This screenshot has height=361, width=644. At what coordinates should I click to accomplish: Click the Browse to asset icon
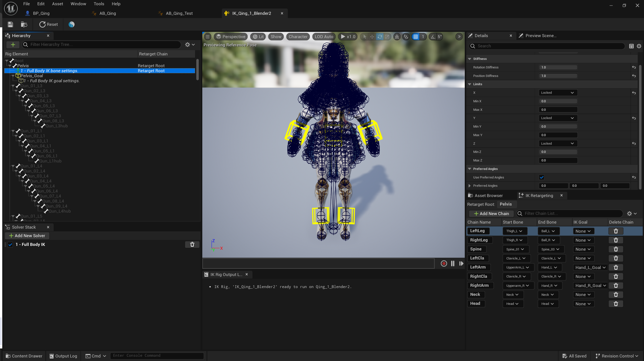tap(24, 24)
